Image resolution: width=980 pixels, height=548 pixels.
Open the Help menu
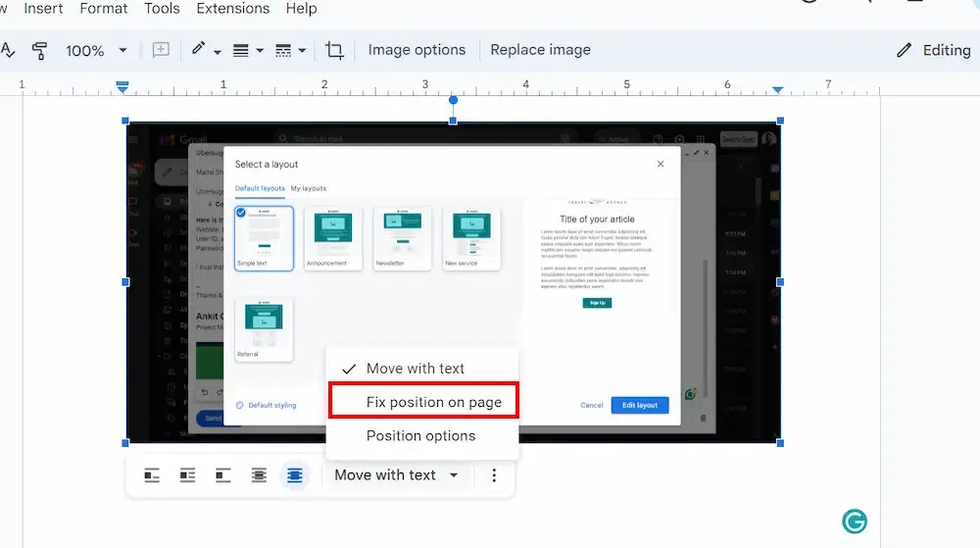301,9
